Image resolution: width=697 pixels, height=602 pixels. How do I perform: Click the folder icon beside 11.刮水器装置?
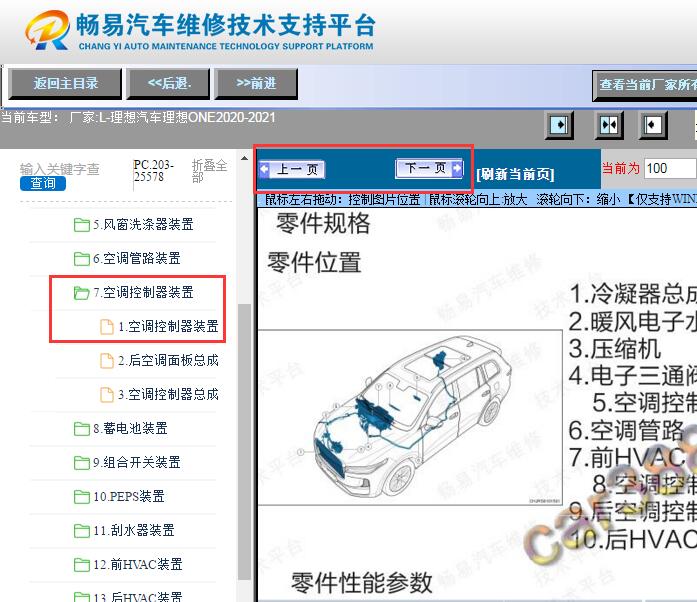click(x=81, y=530)
